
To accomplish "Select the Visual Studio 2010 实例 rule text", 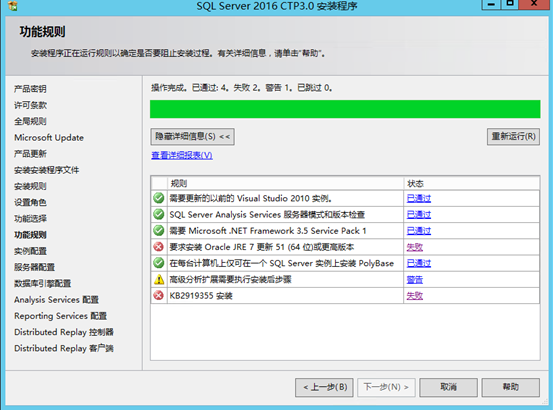I will [251, 198].
